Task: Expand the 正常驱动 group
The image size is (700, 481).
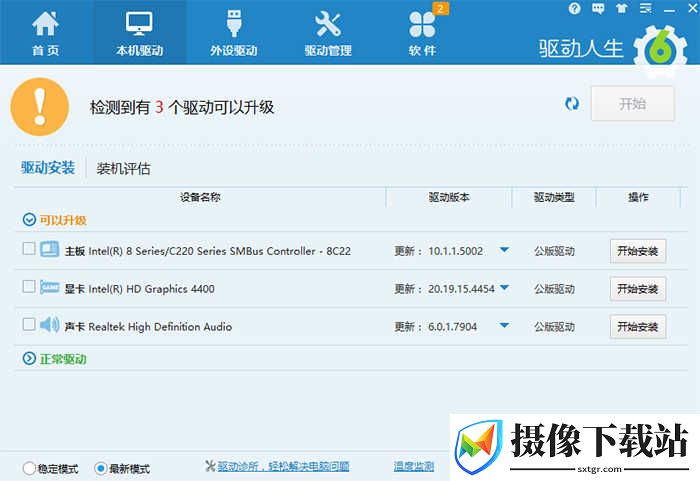Action: (x=29, y=359)
